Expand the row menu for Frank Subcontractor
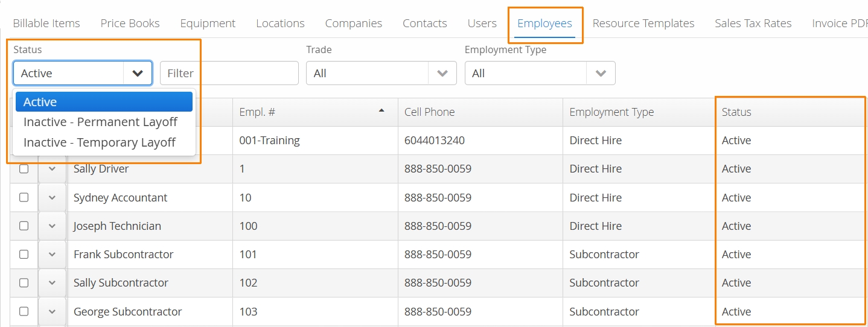The height and width of the screenshot is (327, 868). 53,254
